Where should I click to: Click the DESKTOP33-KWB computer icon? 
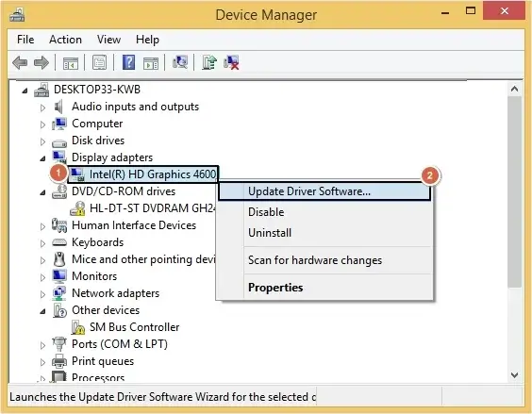[x=42, y=90]
